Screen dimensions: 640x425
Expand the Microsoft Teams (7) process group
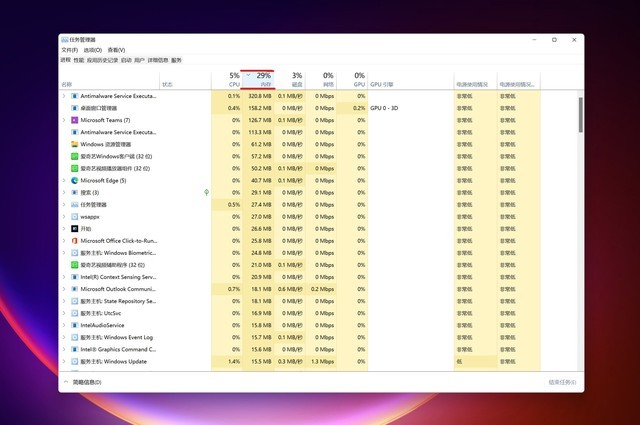coord(64,120)
